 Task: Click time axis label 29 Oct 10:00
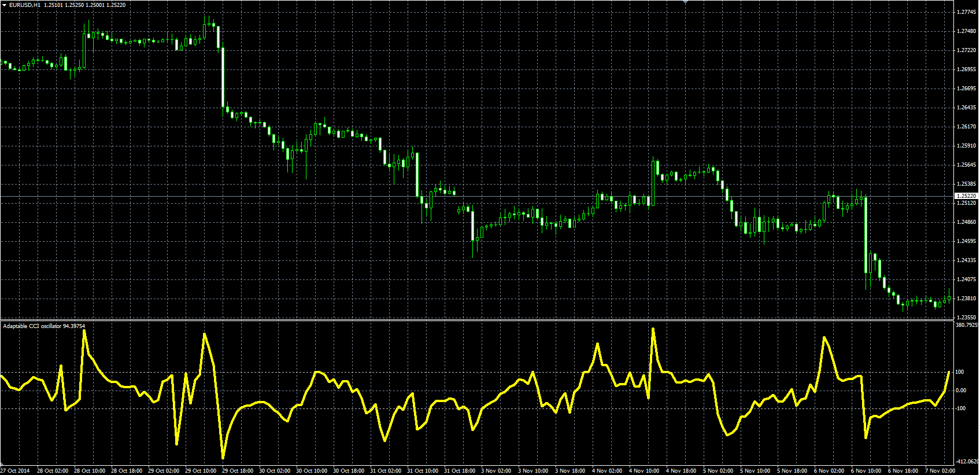point(201,471)
